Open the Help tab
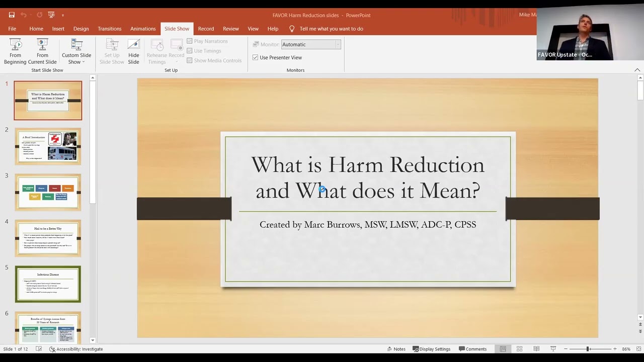This screenshot has width=644, height=362. point(273,29)
